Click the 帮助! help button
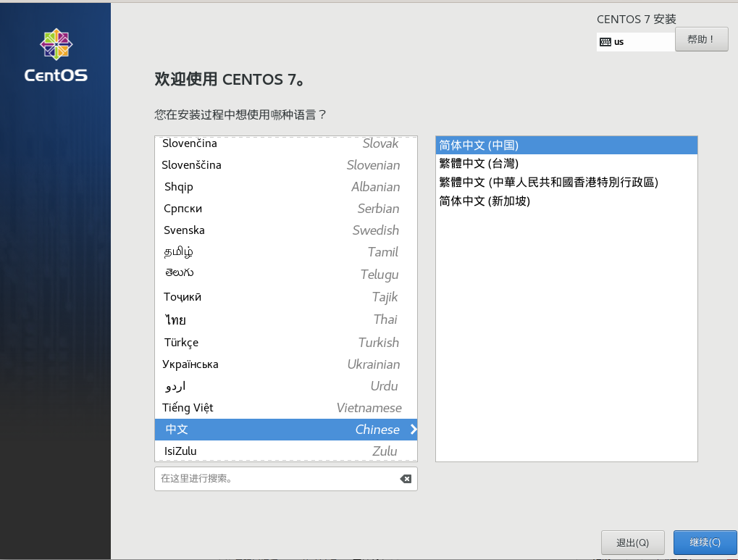The height and width of the screenshot is (560, 738). pos(701,39)
